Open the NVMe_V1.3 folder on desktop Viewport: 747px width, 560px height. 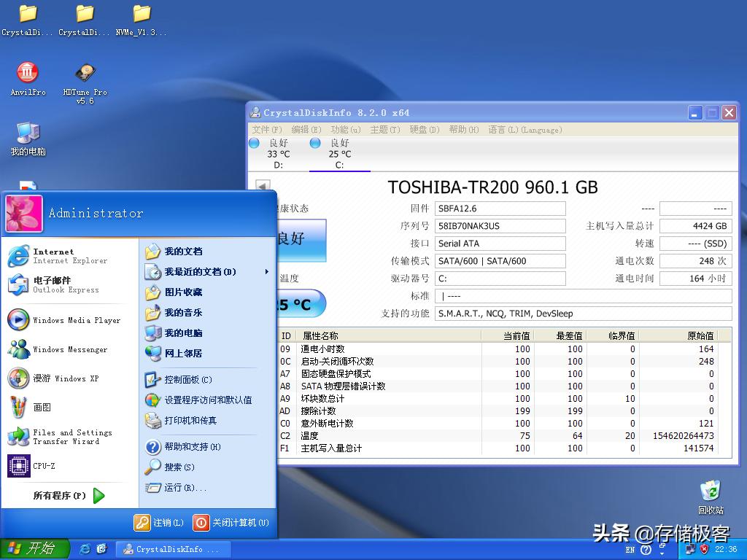pyautogui.click(x=141, y=20)
